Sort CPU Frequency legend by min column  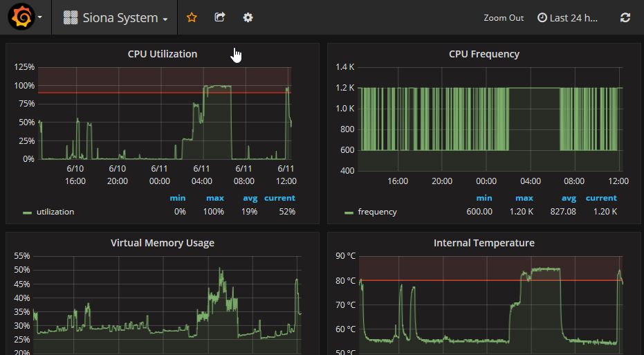484,198
